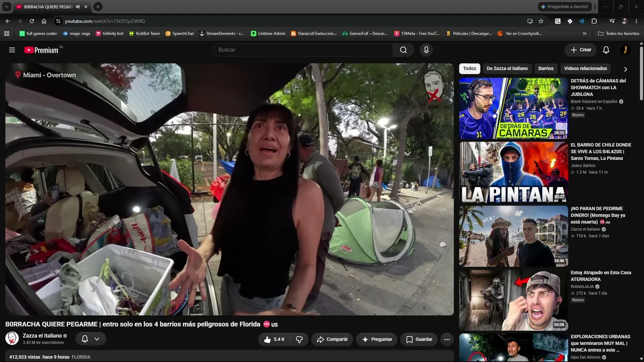
Task: Open the account avatar menu
Action: pyautogui.click(x=625, y=50)
